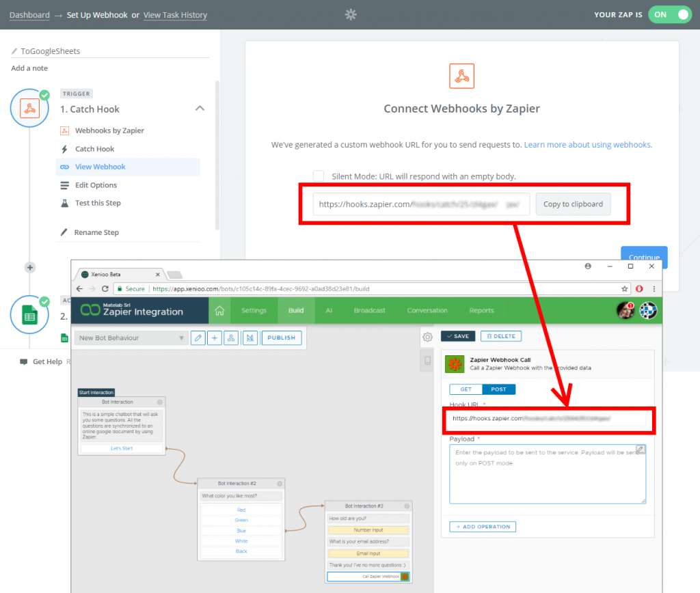
Task: Add a step with the plus icon between steps
Action: point(30,268)
